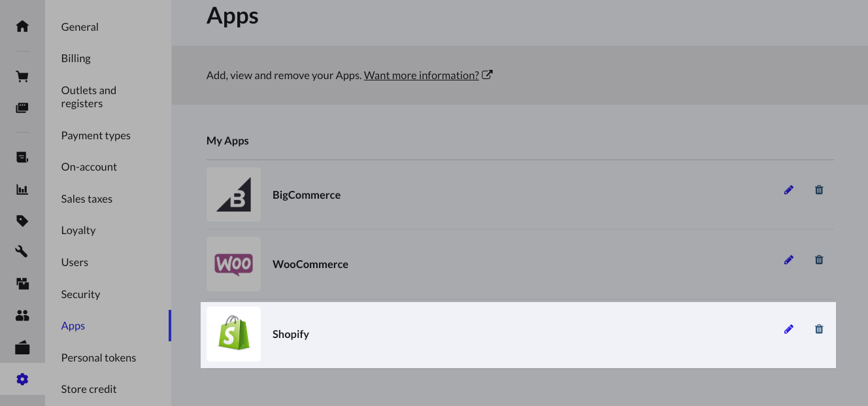Open Outlets and registers settings
The width and height of the screenshot is (868, 406).
point(88,97)
